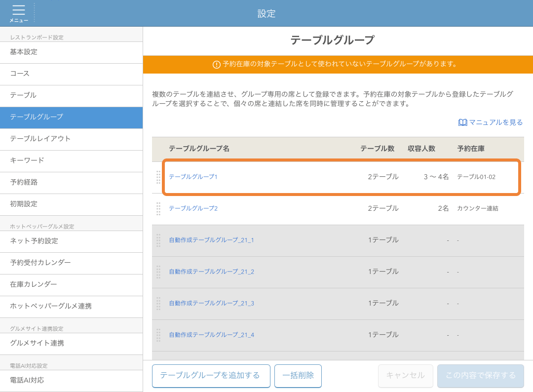533x392 pixels.
Task: Open テーブルグループ2 details
Action: [x=193, y=209]
